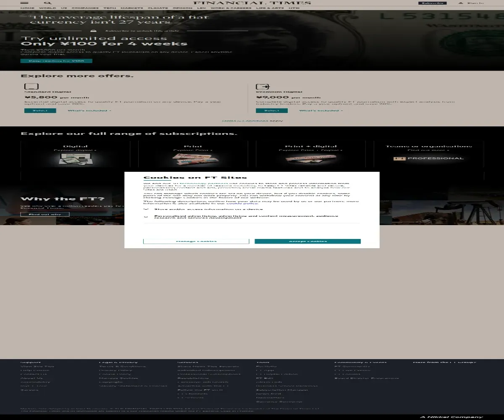This screenshot has width=504, height=420.
Task: Select the Premium Digital offer
Action: pos(272,111)
